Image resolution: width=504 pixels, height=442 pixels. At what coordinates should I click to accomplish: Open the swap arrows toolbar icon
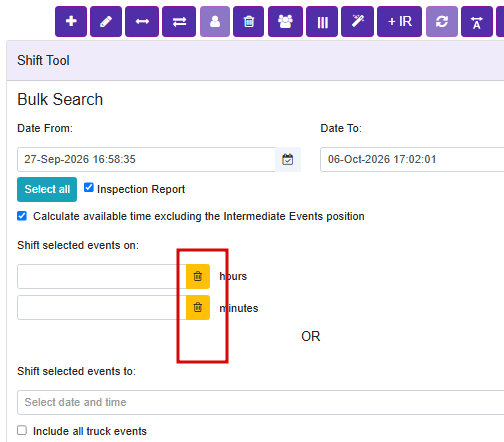[x=179, y=22]
